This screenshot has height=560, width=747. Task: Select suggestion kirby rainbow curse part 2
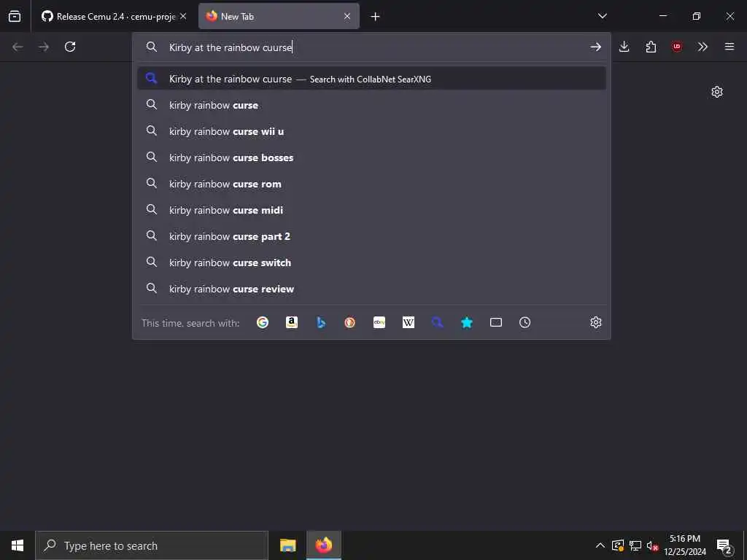click(x=371, y=236)
